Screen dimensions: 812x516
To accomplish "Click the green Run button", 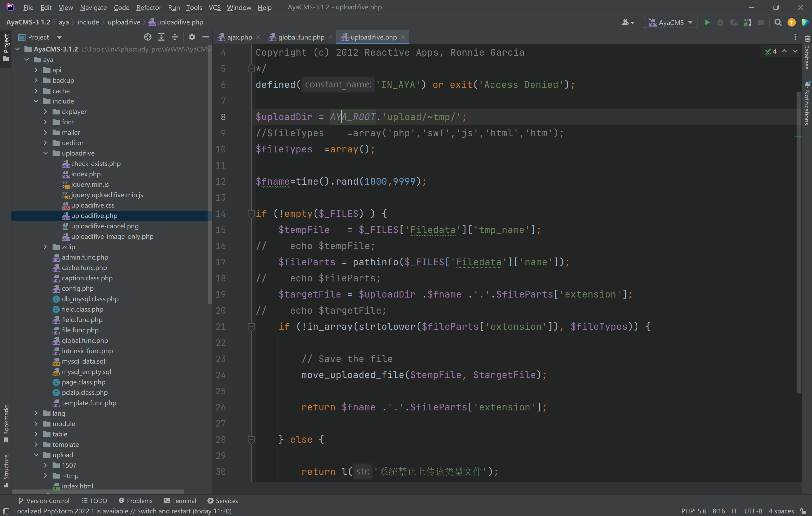I will (x=707, y=23).
